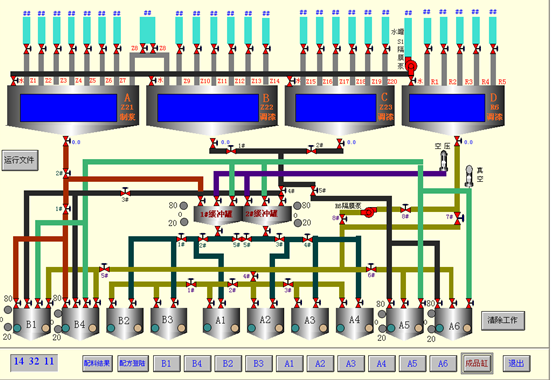Open the 成品缸 page in bottom bar
The width and height of the screenshot is (551, 380).
[477, 363]
